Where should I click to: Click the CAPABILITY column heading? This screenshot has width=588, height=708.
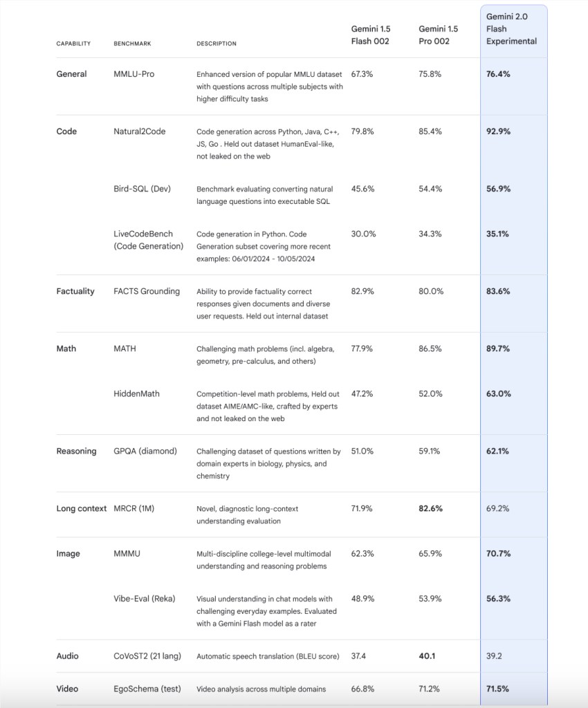click(x=73, y=44)
